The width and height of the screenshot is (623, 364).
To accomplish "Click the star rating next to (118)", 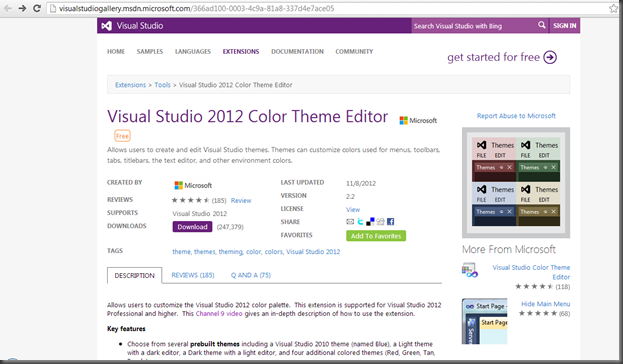I will pos(534,287).
